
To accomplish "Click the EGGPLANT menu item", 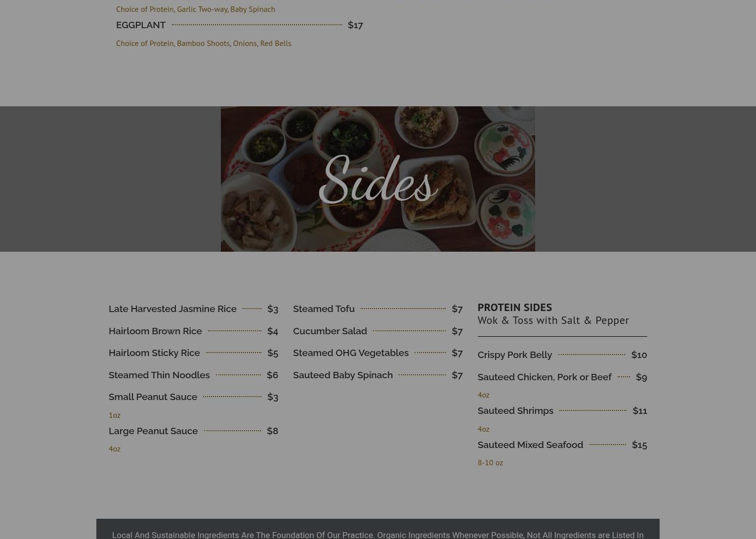I will pyautogui.click(x=141, y=25).
